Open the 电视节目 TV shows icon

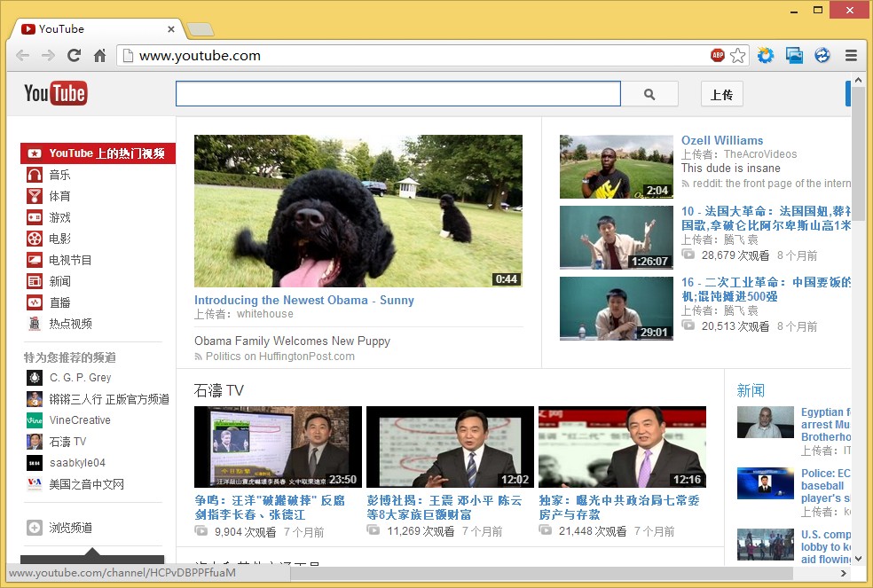pos(35,260)
